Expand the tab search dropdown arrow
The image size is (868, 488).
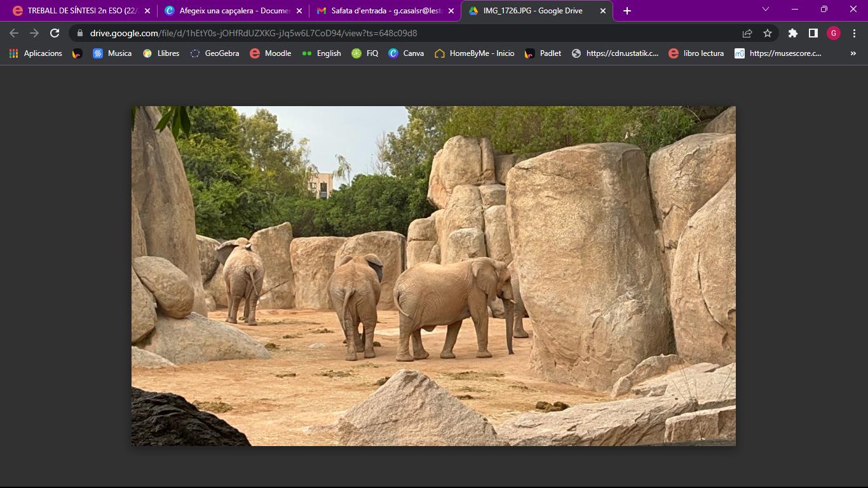coord(766,10)
